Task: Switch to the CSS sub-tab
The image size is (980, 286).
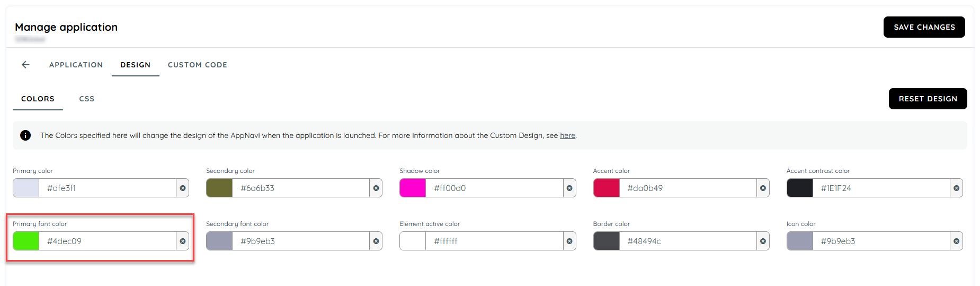Action: coord(87,99)
